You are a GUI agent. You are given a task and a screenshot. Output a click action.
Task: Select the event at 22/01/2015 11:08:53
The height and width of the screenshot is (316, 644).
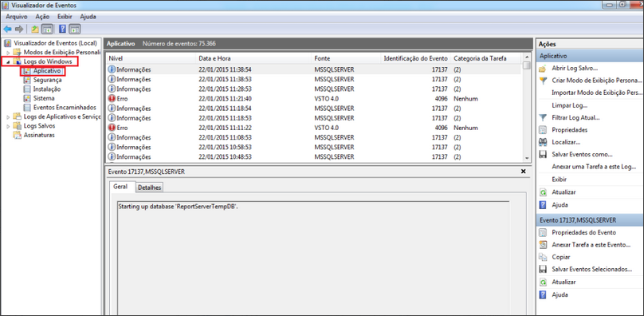(314, 137)
